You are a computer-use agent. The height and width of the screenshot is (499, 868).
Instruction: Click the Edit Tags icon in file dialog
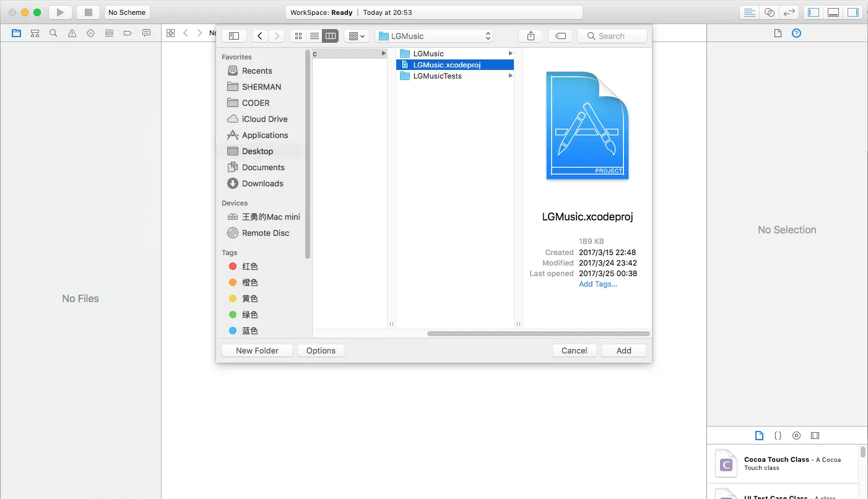tap(560, 36)
